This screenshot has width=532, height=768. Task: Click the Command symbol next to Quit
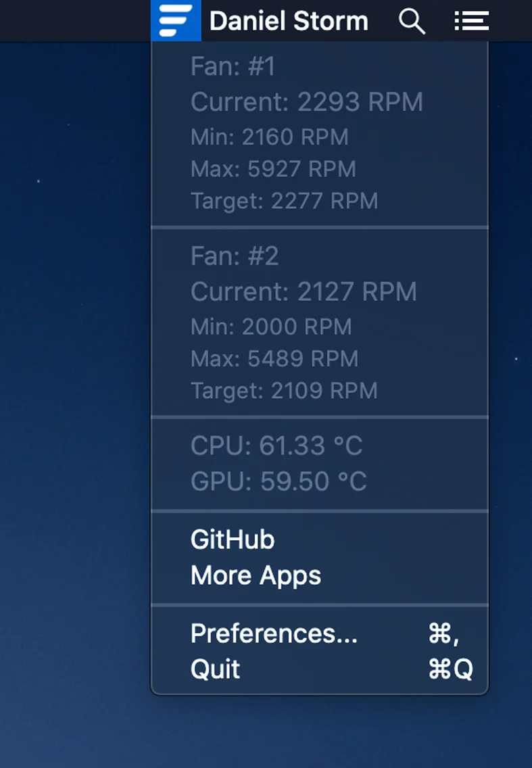(x=441, y=669)
